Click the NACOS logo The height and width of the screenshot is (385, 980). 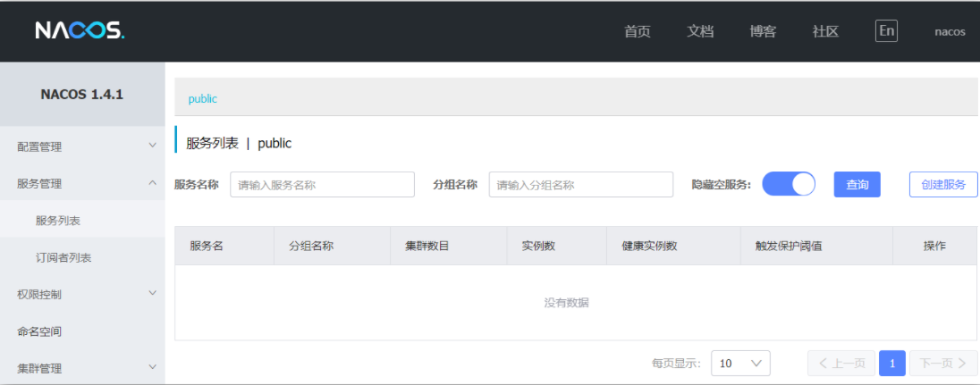click(x=80, y=30)
